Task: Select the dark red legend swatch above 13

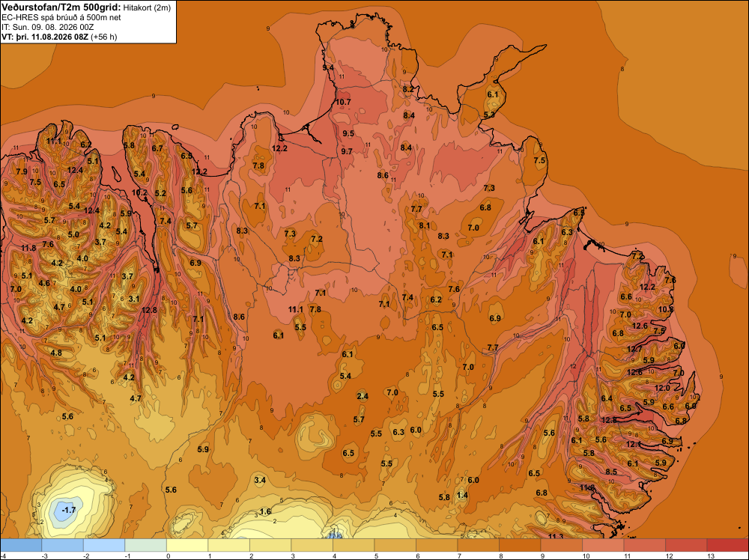Action: pos(727,545)
